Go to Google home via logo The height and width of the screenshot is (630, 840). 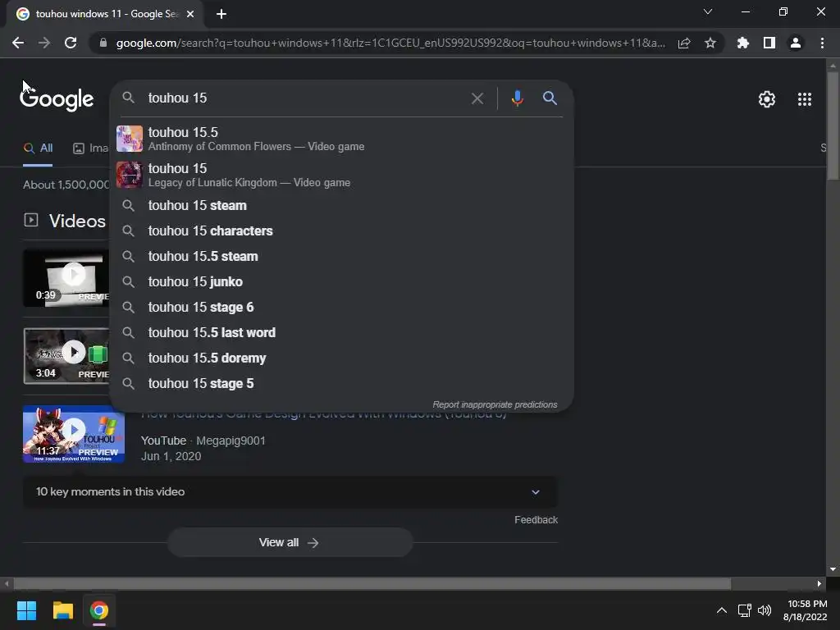tap(57, 99)
